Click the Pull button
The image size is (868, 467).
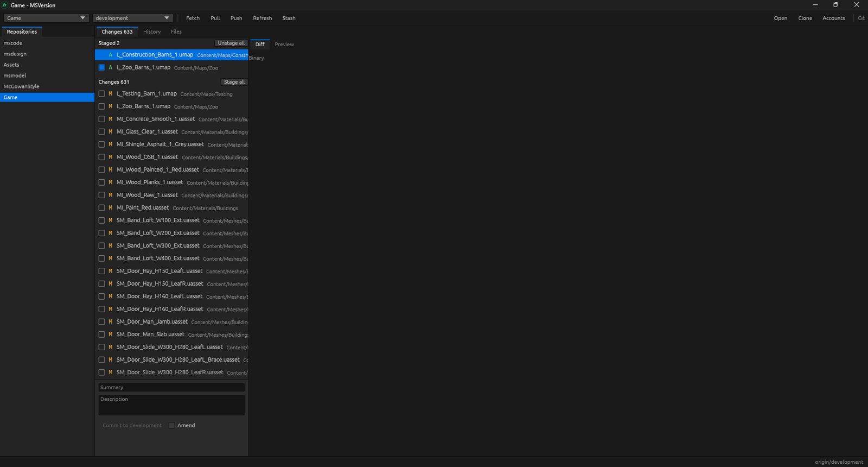pos(215,18)
